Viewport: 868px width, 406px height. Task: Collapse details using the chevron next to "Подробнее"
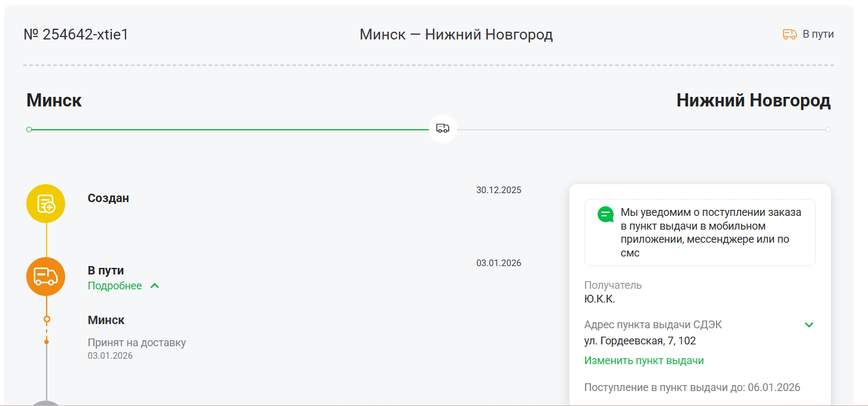155,286
